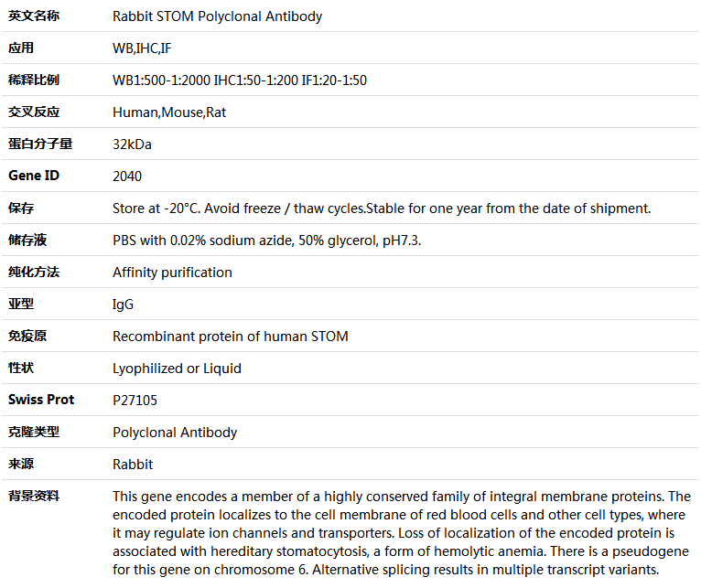Click the '英文名称' row label
The width and height of the screenshot is (701, 588).
34,16
